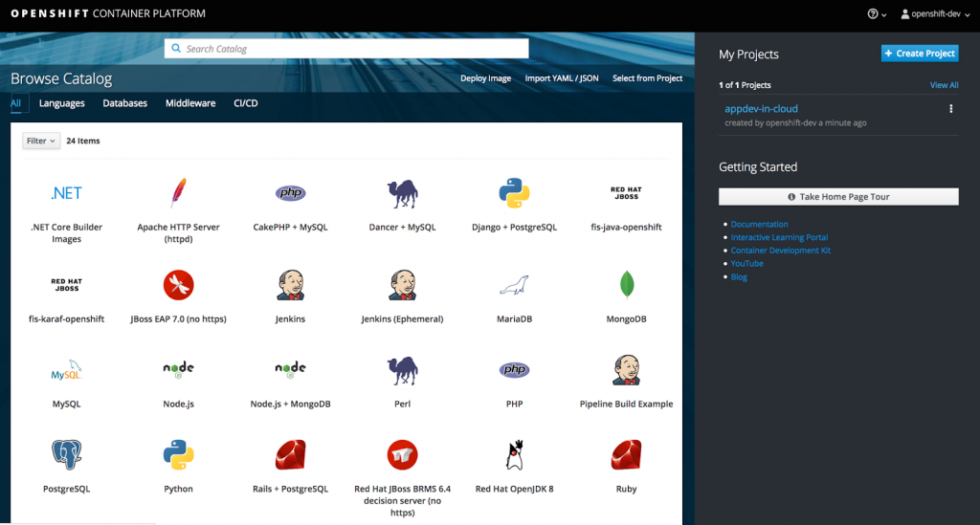Open the Jenkins butler icon
The height and width of the screenshot is (525, 980).
pyautogui.click(x=291, y=285)
